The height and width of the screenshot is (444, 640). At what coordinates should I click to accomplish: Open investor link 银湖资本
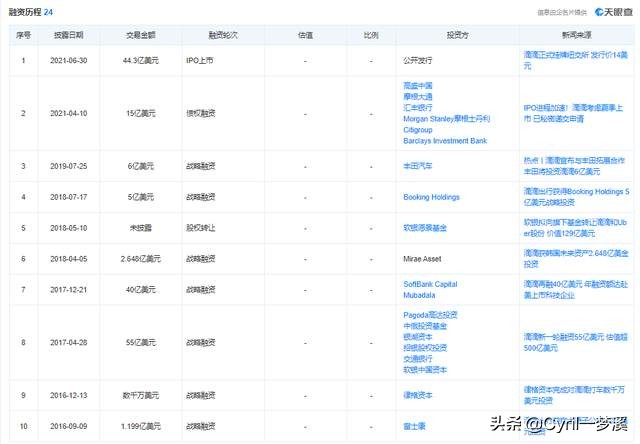[x=418, y=337]
